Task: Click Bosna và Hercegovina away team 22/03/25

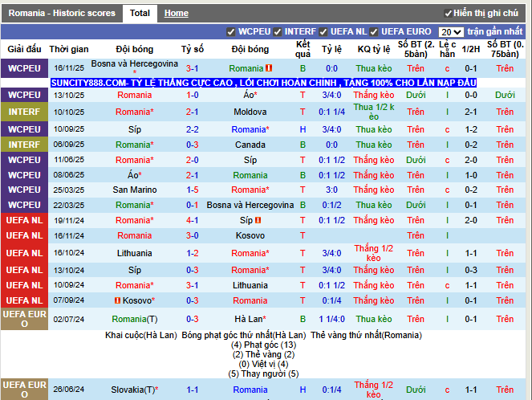Action: 250,205
